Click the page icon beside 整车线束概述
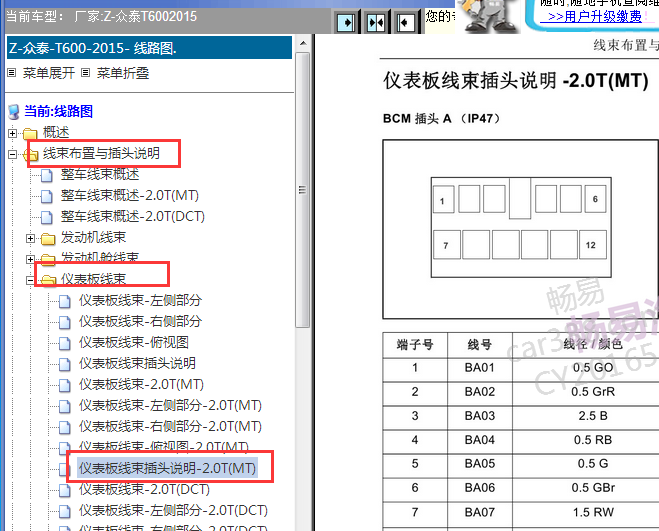Screen dimensions: 659x531 47,175
